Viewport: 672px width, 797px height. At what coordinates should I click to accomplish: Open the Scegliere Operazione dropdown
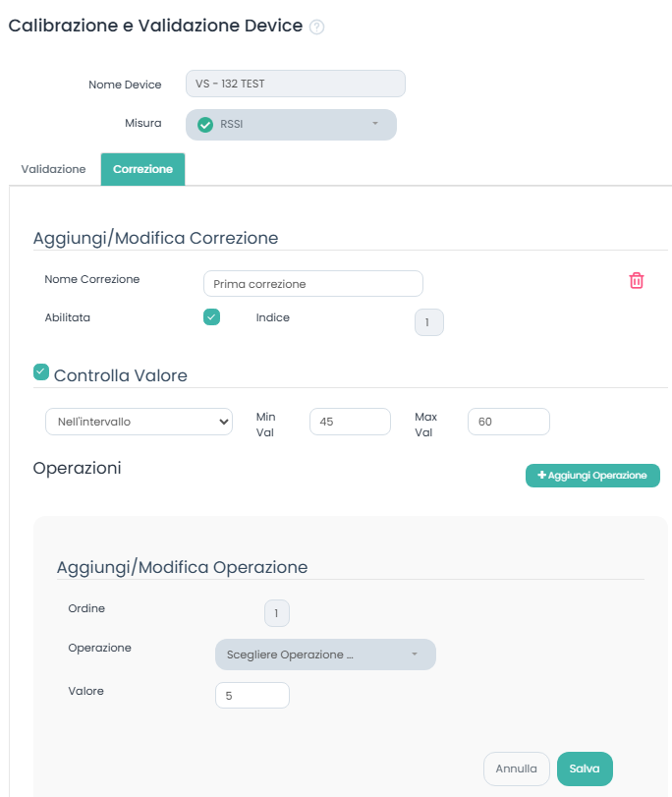pos(325,655)
